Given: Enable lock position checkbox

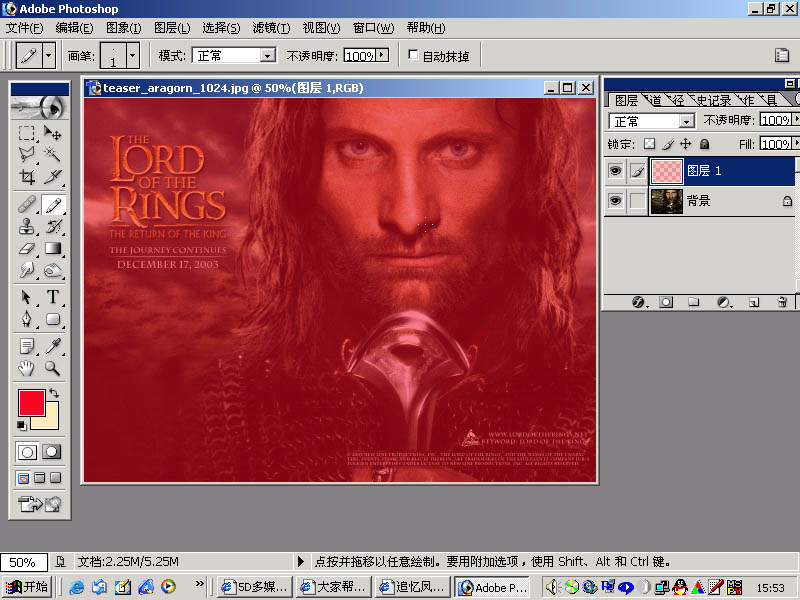Looking at the screenshot, I should point(686,144).
